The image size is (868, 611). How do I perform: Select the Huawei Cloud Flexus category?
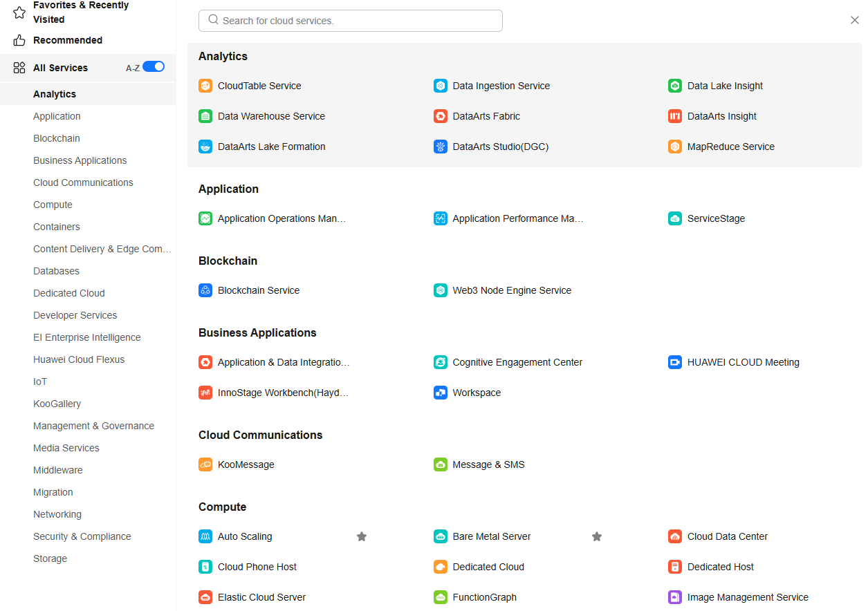pos(79,359)
